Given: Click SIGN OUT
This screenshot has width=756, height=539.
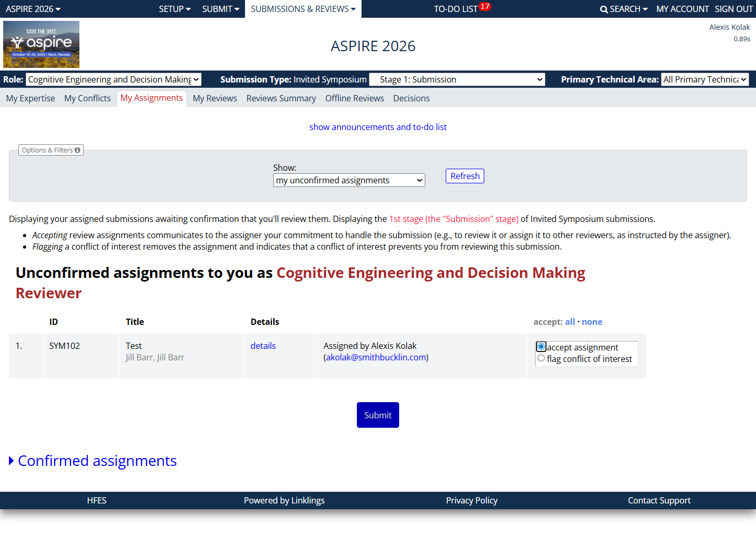Looking at the screenshot, I should click(734, 9).
